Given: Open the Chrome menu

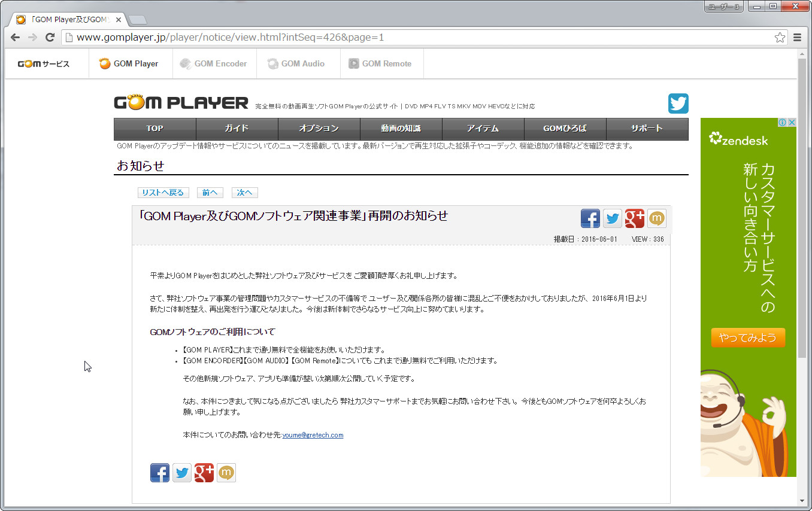Looking at the screenshot, I should pyautogui.click(x=797, y=37).
